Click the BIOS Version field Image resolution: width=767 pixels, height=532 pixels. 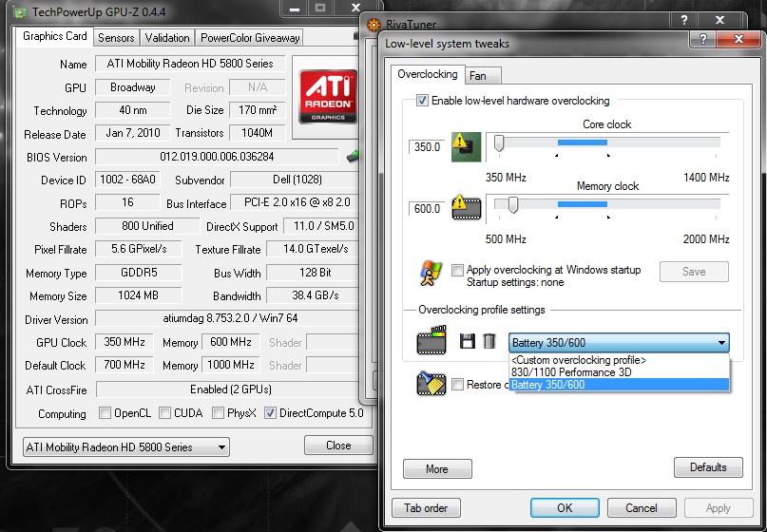pyautogui.click(x=217, y=157)
